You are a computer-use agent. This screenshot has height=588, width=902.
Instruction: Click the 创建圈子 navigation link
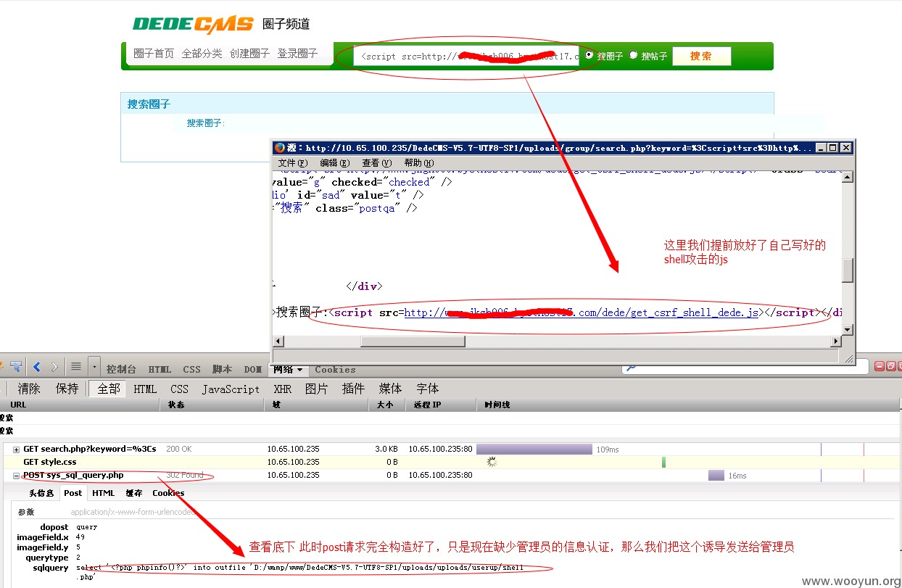250,54
